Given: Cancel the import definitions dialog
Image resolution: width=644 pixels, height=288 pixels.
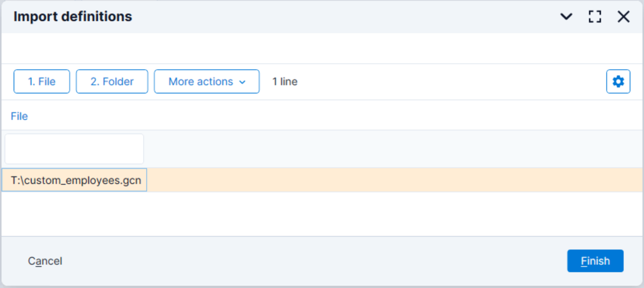Looking at the screenshot, I should pyautogui.click(x=45, y=261).
